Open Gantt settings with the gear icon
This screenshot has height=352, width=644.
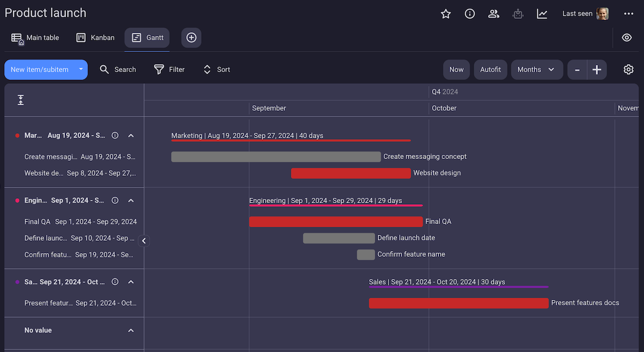628,69
